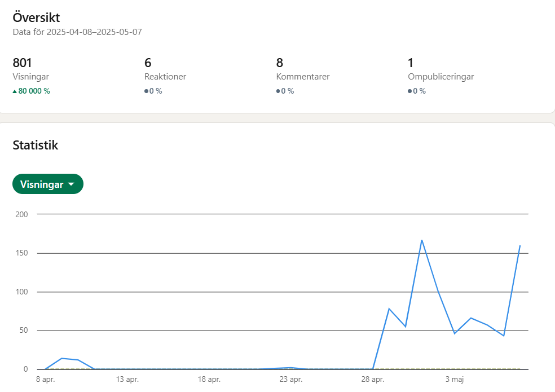
Task: Click the 28 apr. axis label
Action: tap(373, 379)
